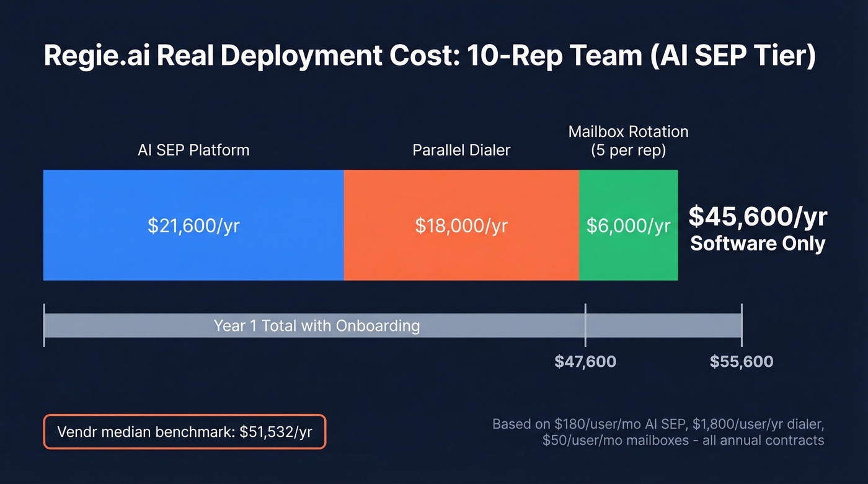Click the left tick of the onboarding range
The width and height of the screenshot is (868, 484).
coord(44,323)
